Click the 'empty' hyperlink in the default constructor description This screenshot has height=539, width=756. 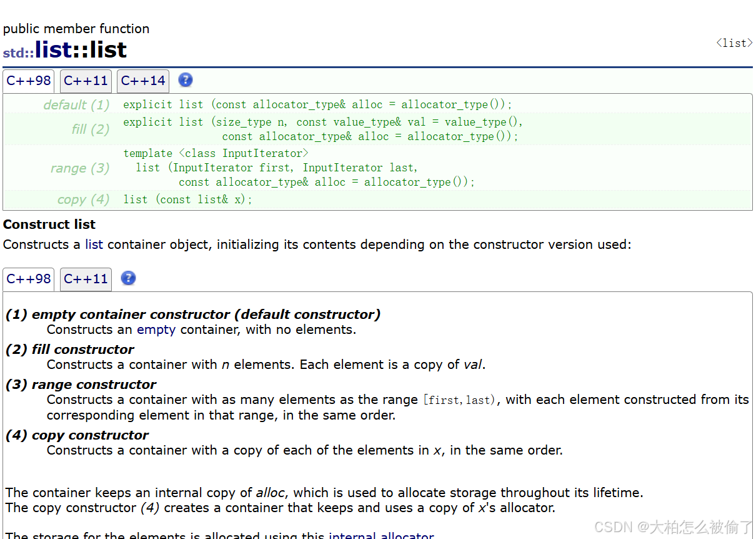[x=156, y=330]
